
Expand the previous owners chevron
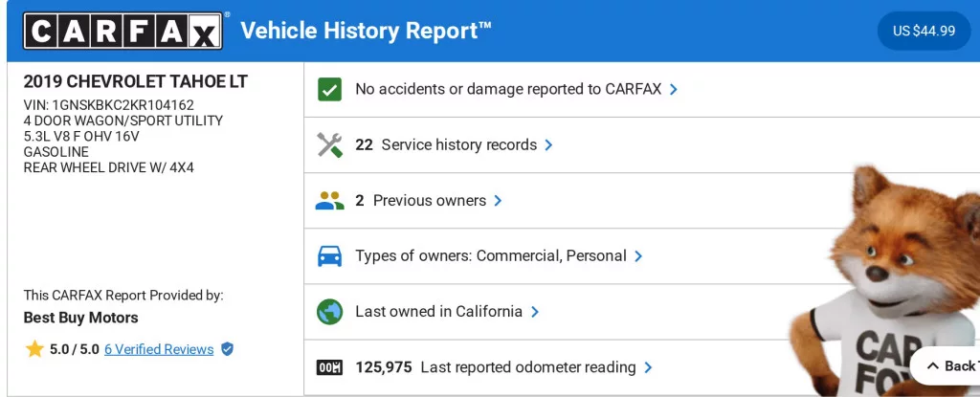[x=498, y=201]
